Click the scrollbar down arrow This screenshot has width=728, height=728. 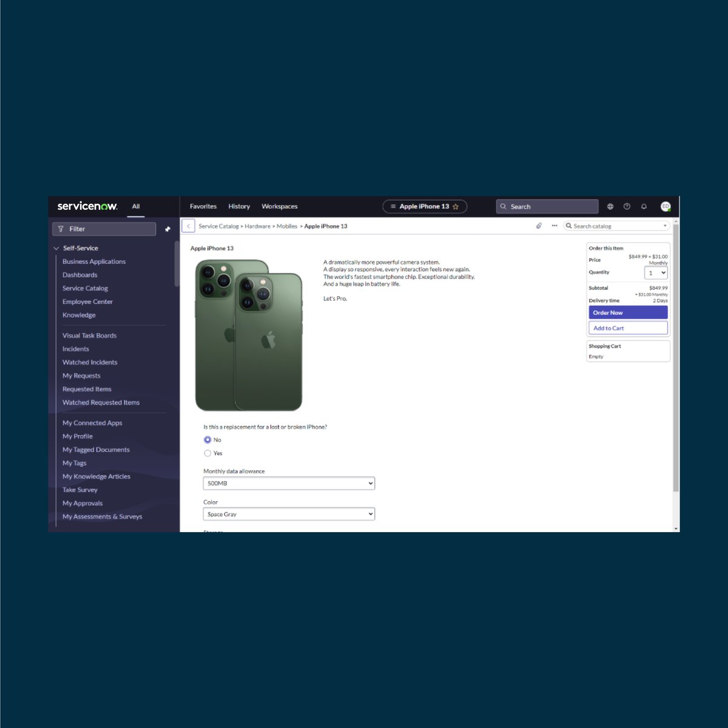tap(676, 528)
